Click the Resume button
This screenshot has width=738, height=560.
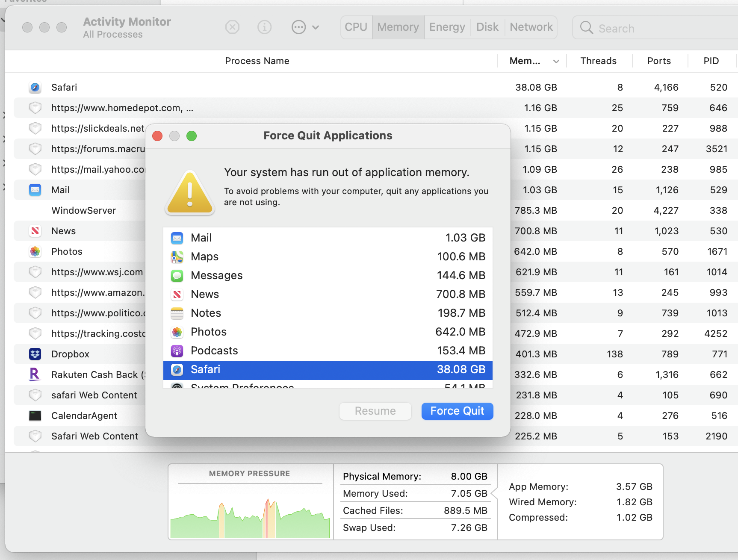pyautogui.click(x=375, y=411)
